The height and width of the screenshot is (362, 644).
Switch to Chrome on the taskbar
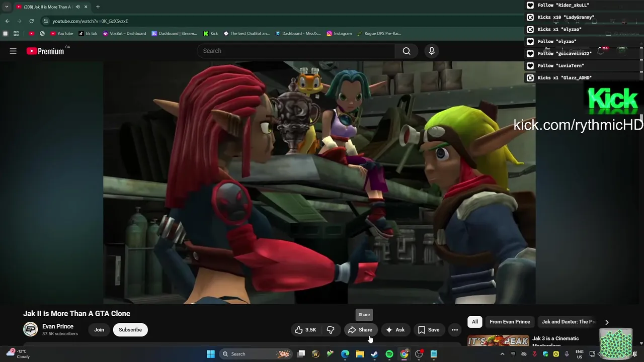tap(404, 354)
